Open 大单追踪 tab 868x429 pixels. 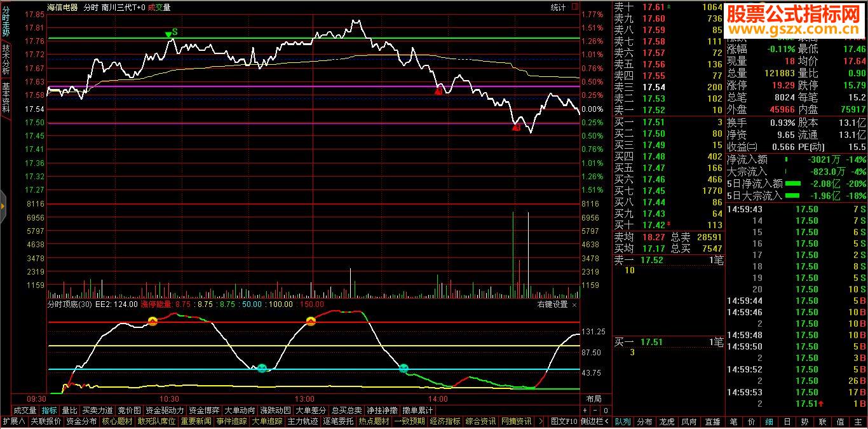pos(267,421)
